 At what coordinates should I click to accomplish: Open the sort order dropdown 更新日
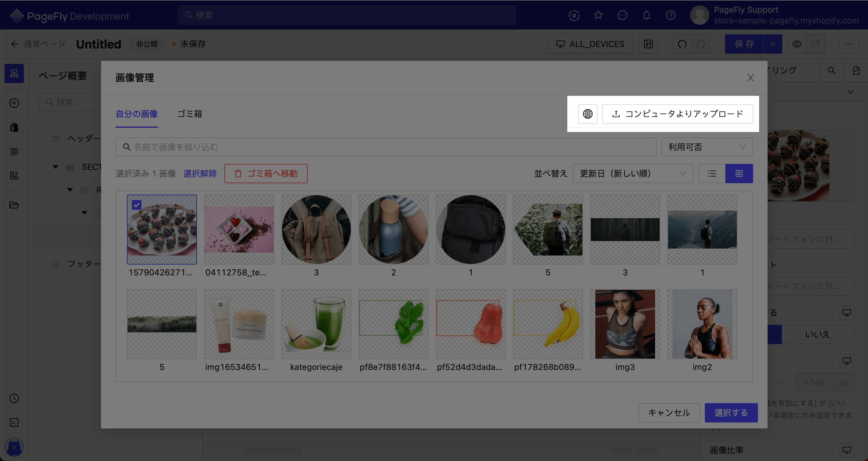633,174
